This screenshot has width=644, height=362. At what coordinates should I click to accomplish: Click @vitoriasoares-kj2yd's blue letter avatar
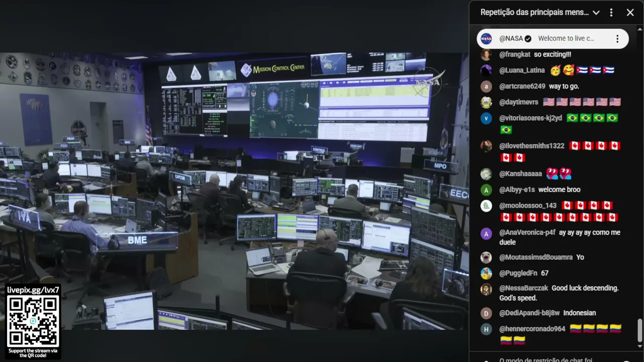(x=486, y=119)
